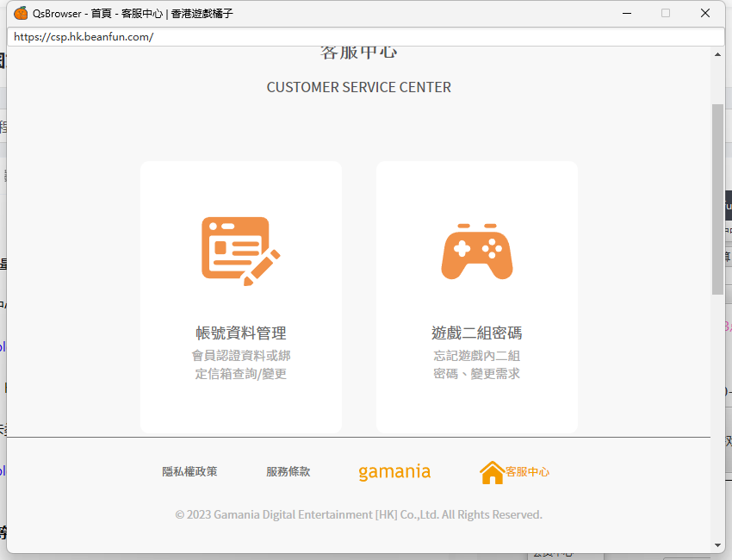Click the scrollbar down arrow
The width and height of the screenshot is (732, 560).
point(717,544)
